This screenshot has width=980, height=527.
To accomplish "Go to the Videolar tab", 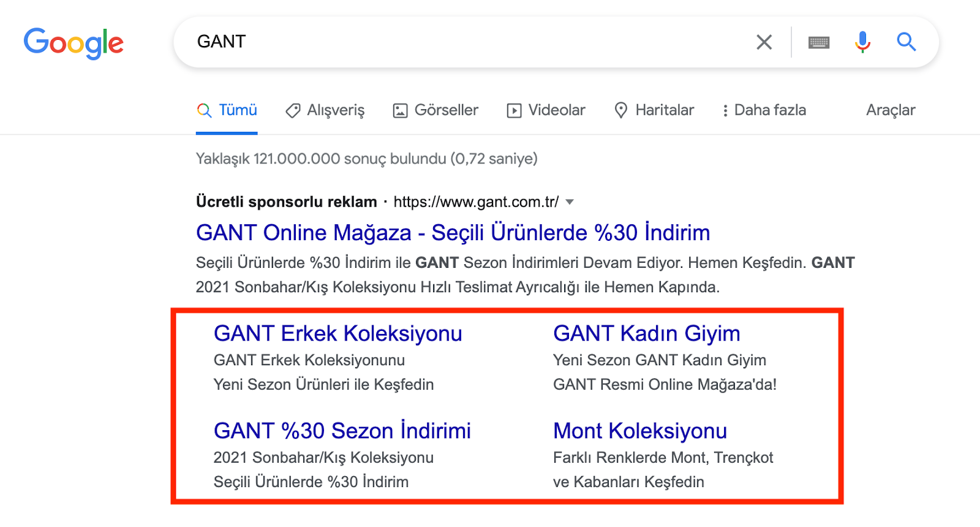I will click(x=546, y=110).
